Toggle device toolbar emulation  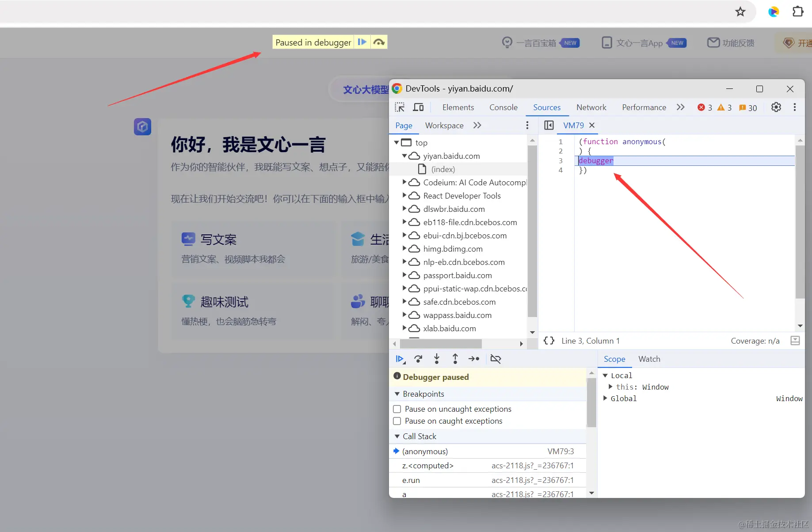[x=418, y=107]
